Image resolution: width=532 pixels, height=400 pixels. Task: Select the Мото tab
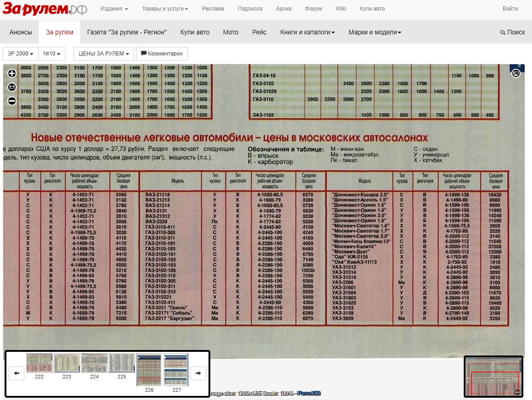pos(230,32)
